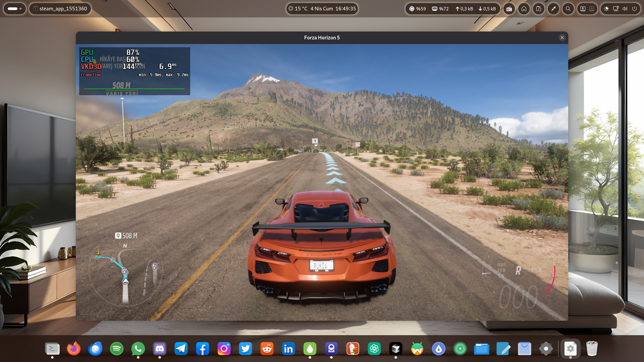
Task: Click the download speed 0,5 kB indicator
Action: tap(487, 9)
